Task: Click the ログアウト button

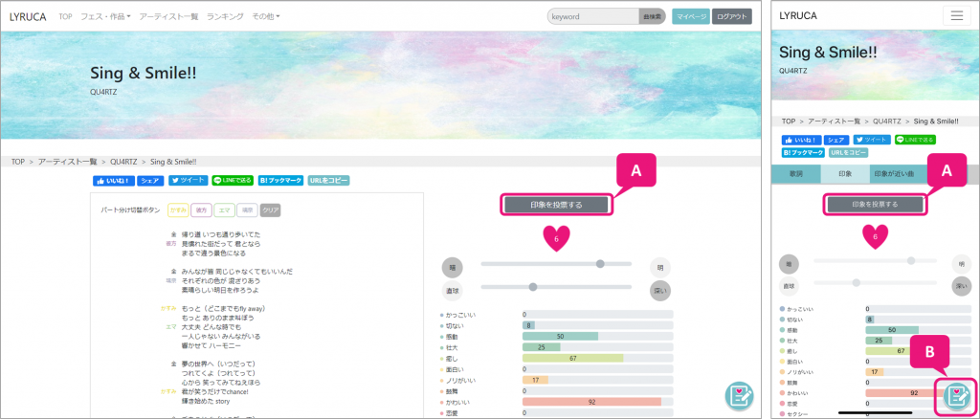Action: 732,16
